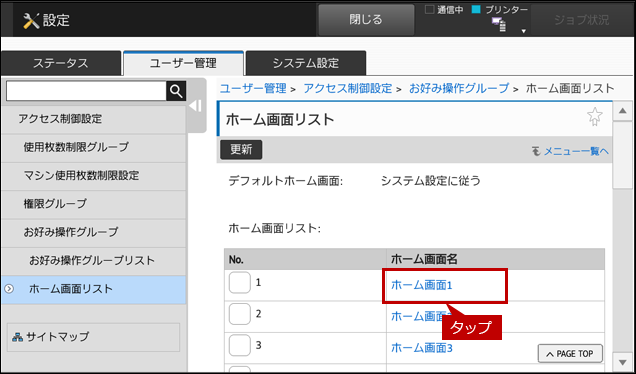
Task: Select ホーム画面リスト in side menu
Action: [93, 290]
